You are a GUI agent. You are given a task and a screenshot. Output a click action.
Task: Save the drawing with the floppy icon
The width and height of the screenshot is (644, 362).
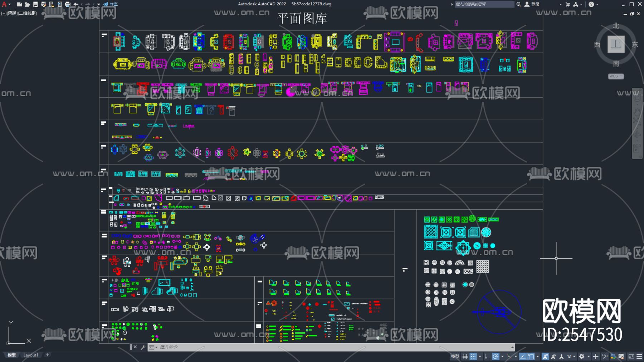(x=35, y=4)
